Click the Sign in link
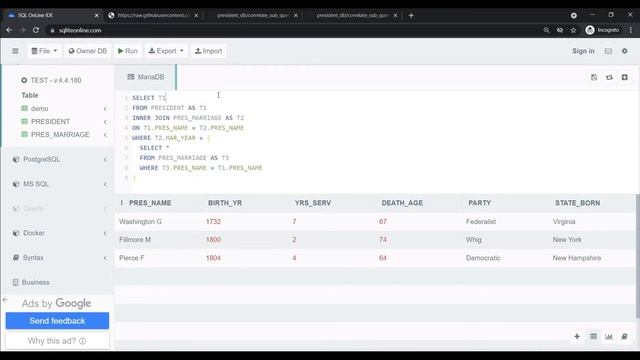 pos(583,51)
